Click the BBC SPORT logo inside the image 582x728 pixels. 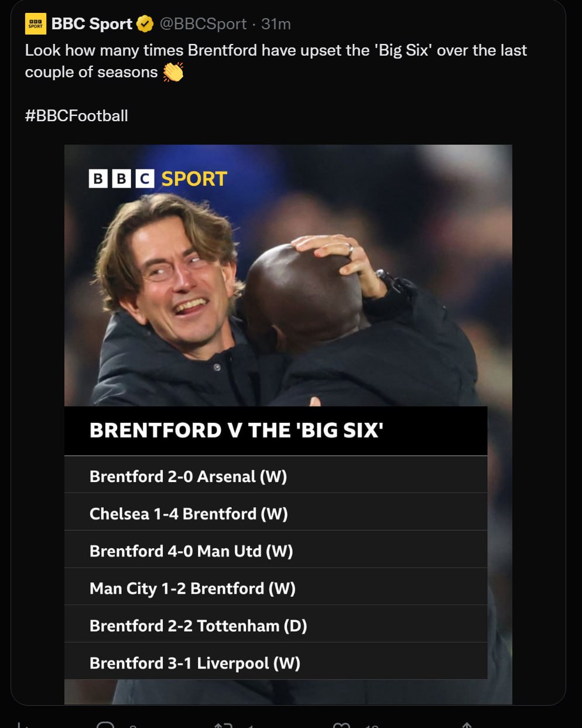click(158, 179)
